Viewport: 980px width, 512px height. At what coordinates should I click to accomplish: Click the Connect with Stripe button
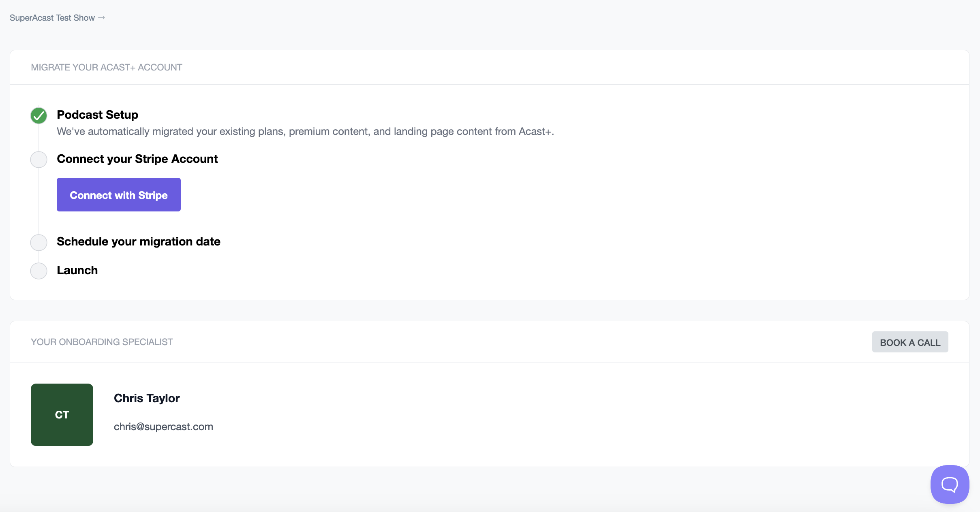tap(119, 195)
